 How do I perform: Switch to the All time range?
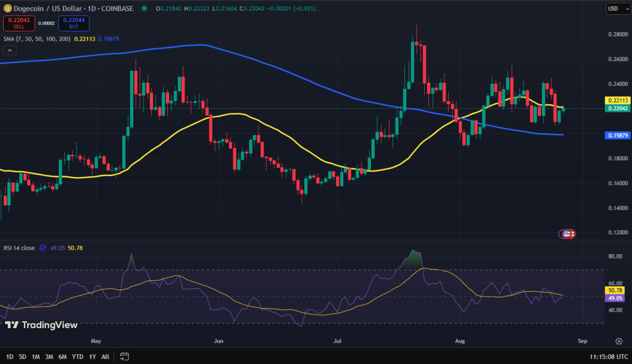(105, 357)
